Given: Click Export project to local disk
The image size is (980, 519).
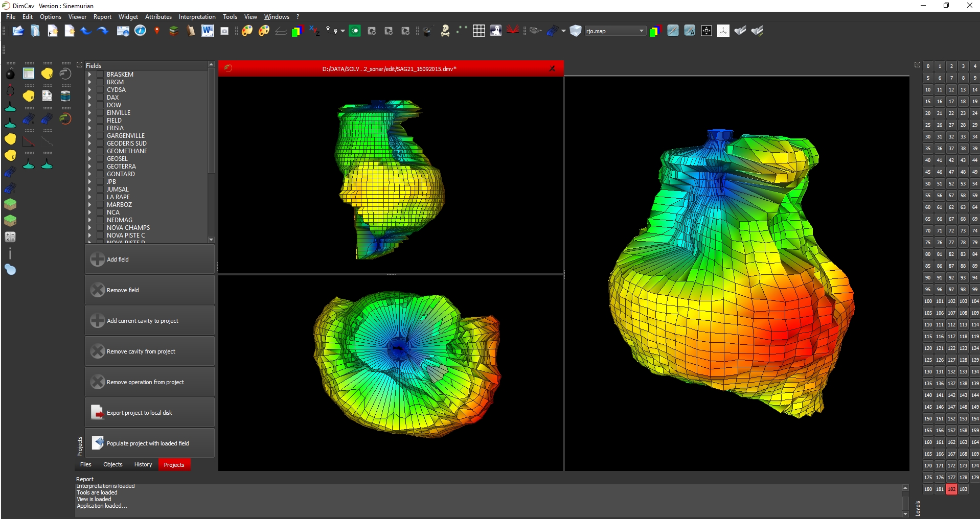Looking at the screenshot, I should pos(149,413).
